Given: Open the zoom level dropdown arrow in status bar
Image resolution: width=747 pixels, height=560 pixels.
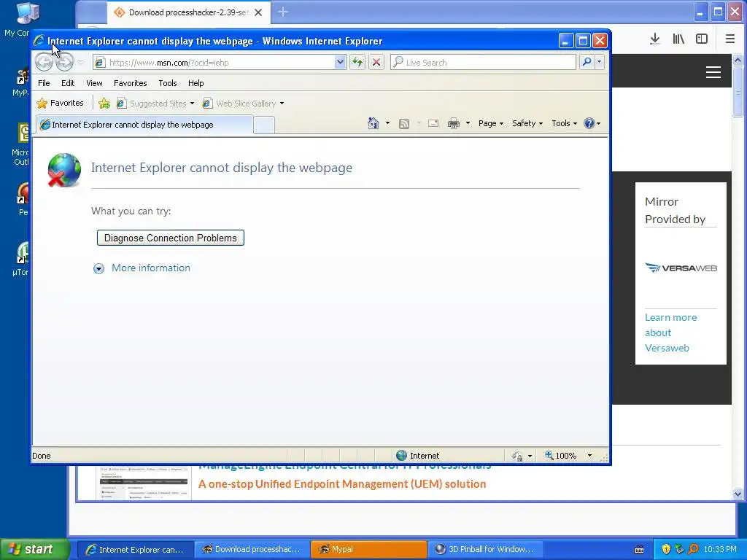Looking at the screenshot, I should tap(589, 456).
